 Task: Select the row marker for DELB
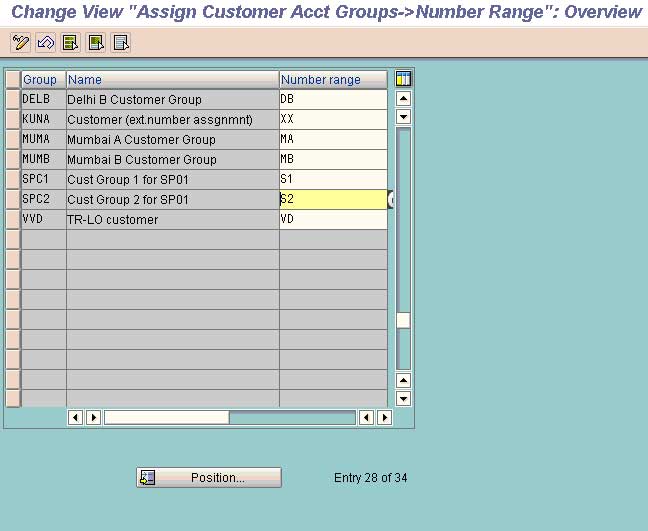[x=13, y=99]
